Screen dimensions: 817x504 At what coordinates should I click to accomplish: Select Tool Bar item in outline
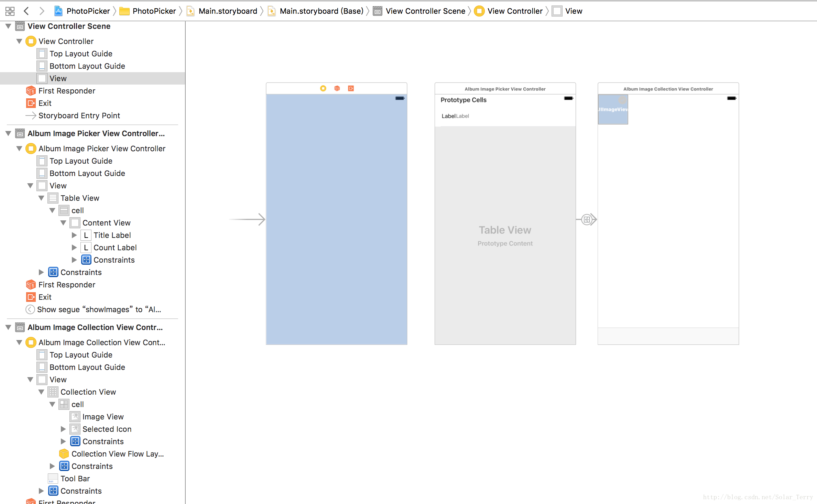point(69,479)
